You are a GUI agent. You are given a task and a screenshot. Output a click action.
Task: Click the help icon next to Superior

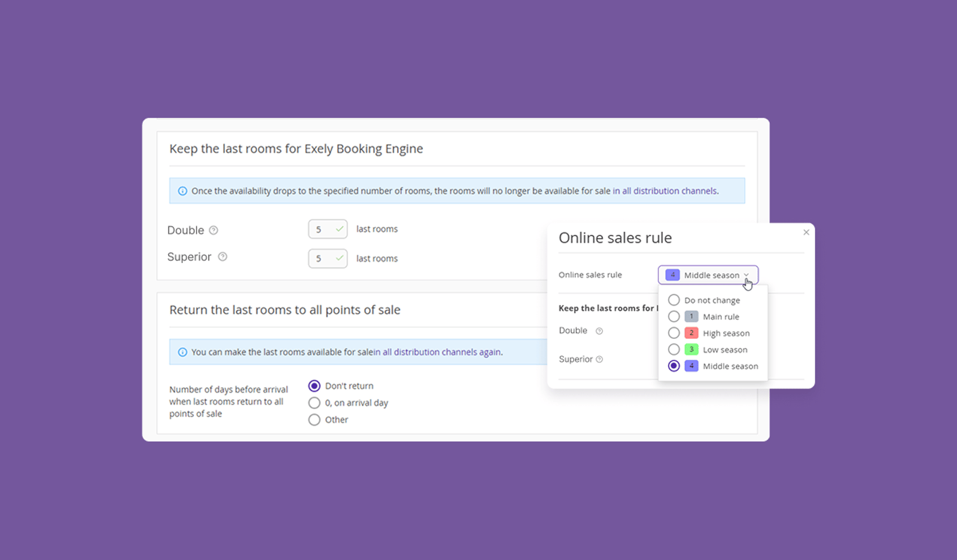pos(223,256)
